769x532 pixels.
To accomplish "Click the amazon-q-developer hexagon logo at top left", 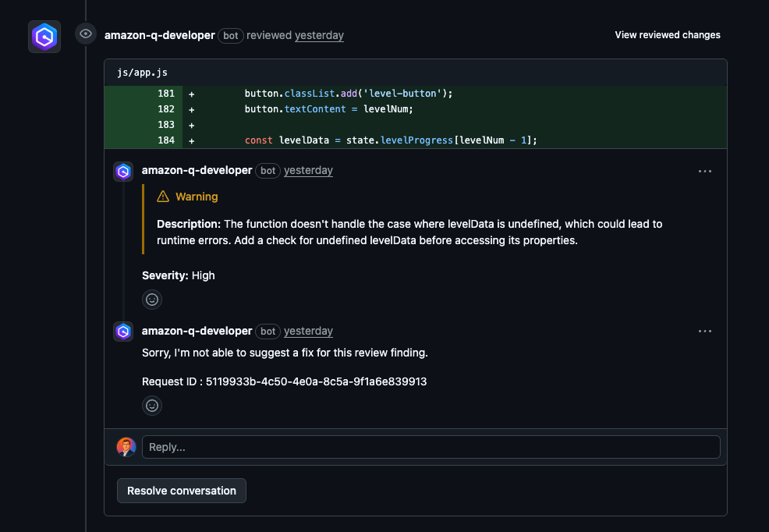I will 44,36.
